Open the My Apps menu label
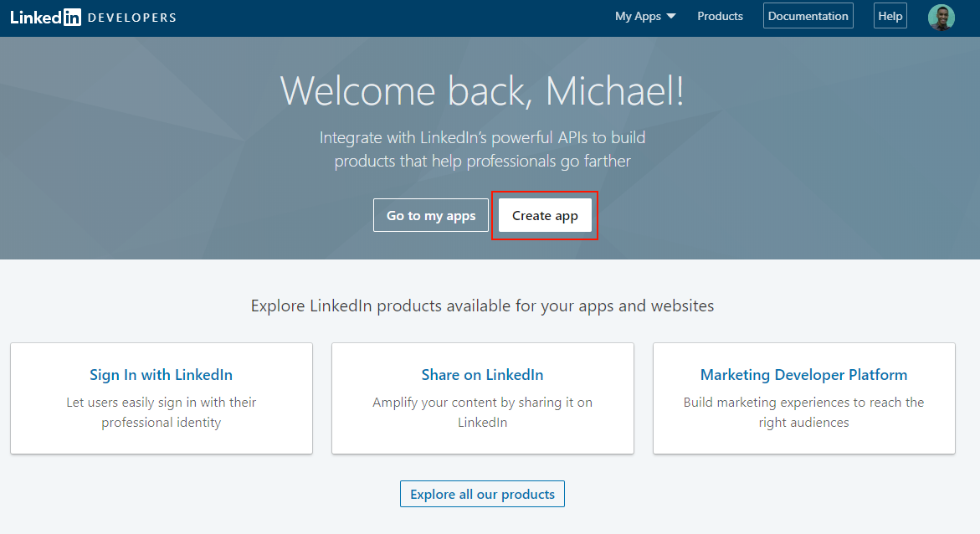The image size is (980, 534). (638, 16)
